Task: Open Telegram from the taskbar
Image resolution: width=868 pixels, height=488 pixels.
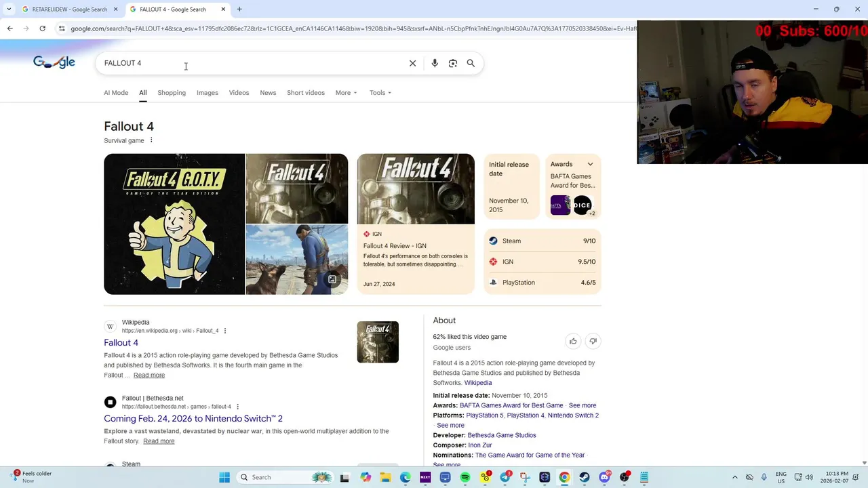Action: tap(505, 477)
